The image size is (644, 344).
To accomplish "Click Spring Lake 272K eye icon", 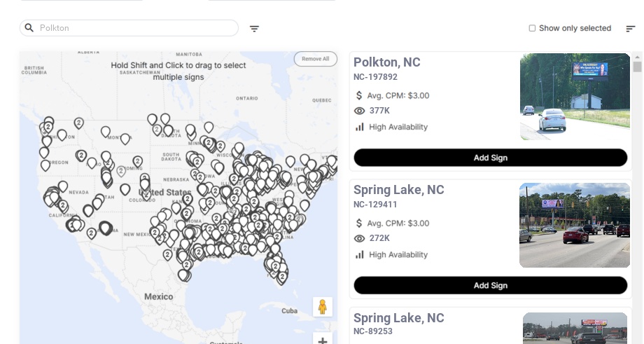I will click(x=360, y=238).
